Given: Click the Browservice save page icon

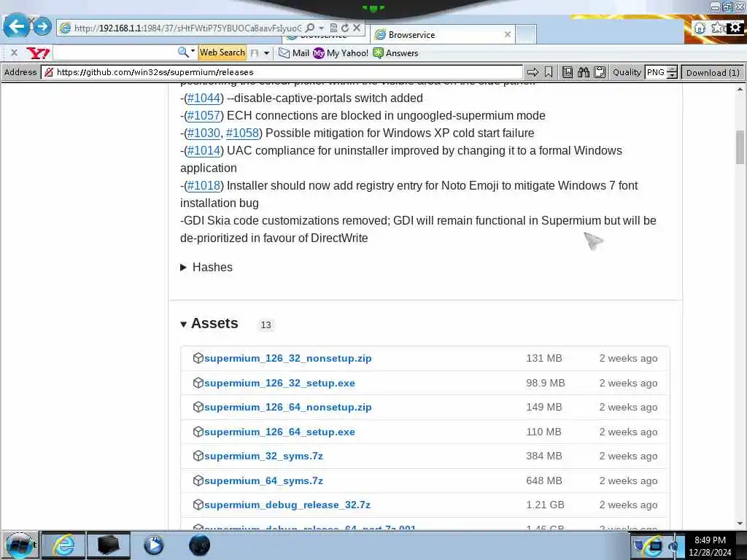Looking at the screenshot, I should click(568, 72).
